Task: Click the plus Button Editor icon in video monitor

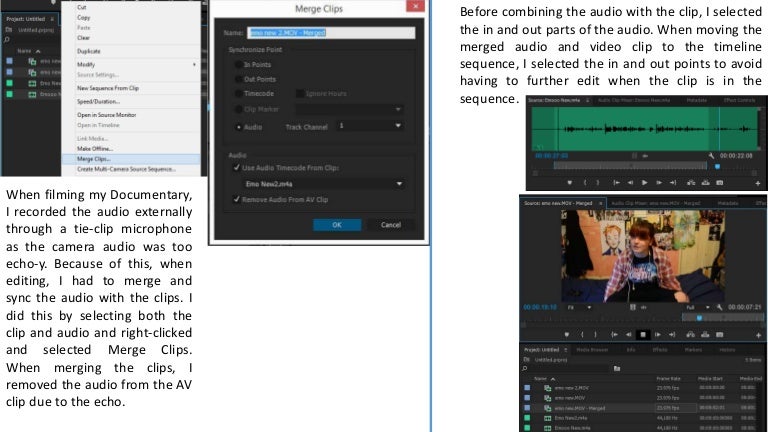Action: coord(757,334)
